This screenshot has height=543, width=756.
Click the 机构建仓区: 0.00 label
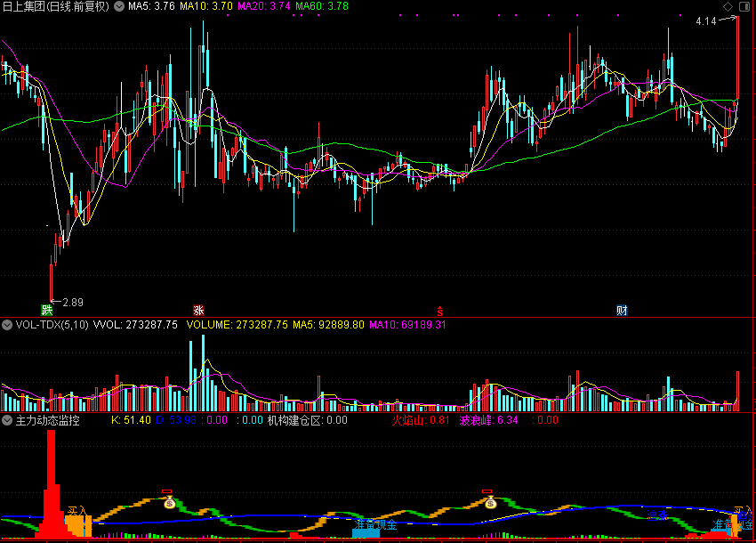pyautogui.click(x=308, y=420)
